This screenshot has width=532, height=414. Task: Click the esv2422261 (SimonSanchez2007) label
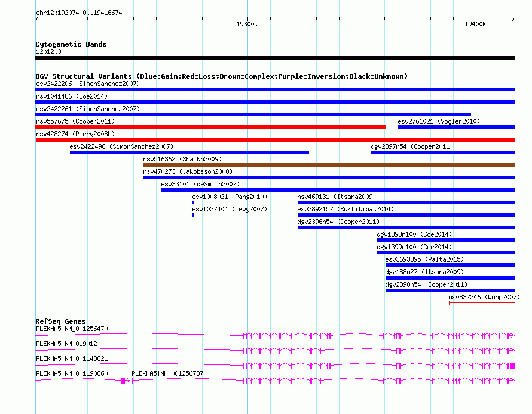[x=88, y=109]
